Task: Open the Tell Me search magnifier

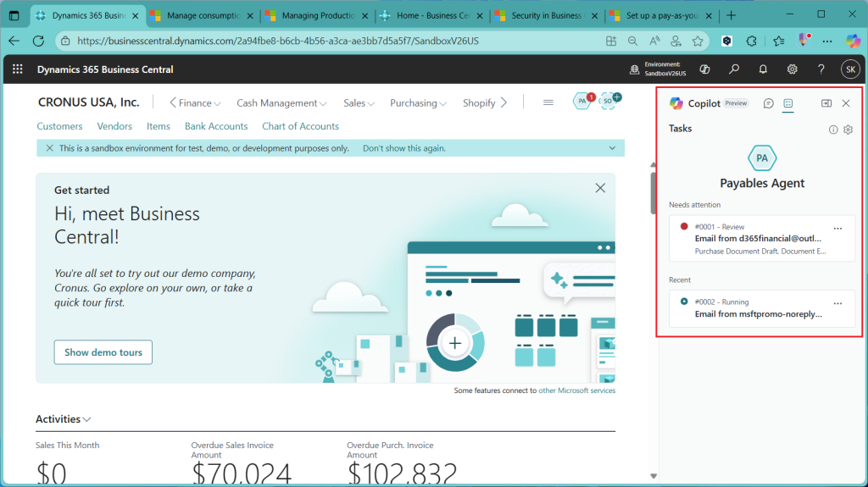Action: tap(734, 69)
